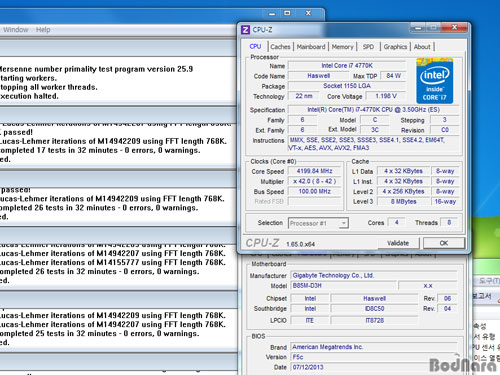
Task: Click the Technology value '22 nm'
Action: (304, 96)
